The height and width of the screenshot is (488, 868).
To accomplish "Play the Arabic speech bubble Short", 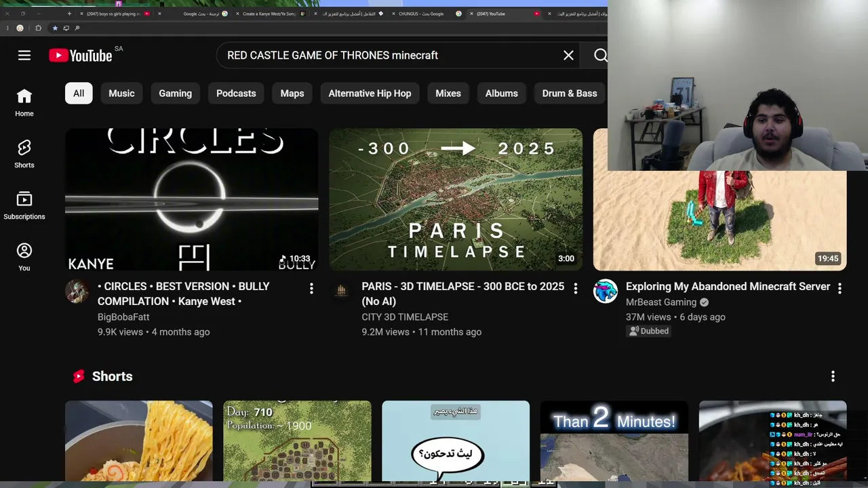I will [456, 441].
